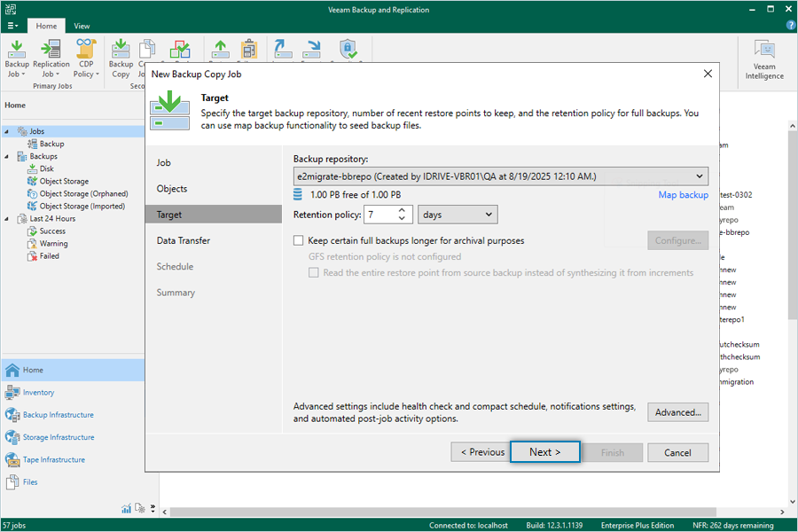Click the vertical scrollbar in main window
Screen dimensions: 798x532
[x=793, y=227]
